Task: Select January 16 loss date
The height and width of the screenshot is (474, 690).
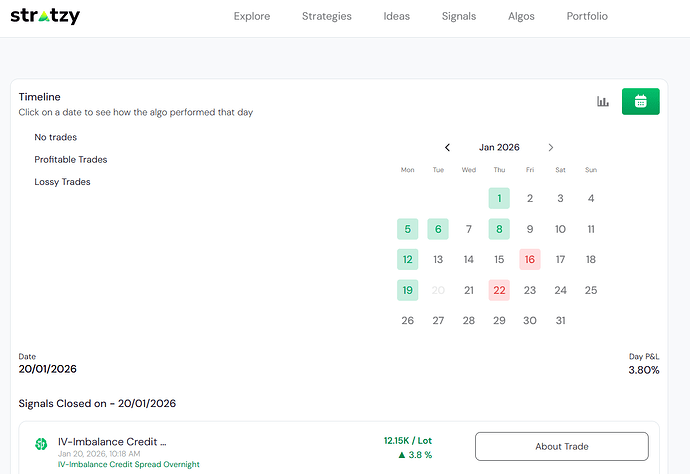Action: pyautogui.click(x=530, y=260)
